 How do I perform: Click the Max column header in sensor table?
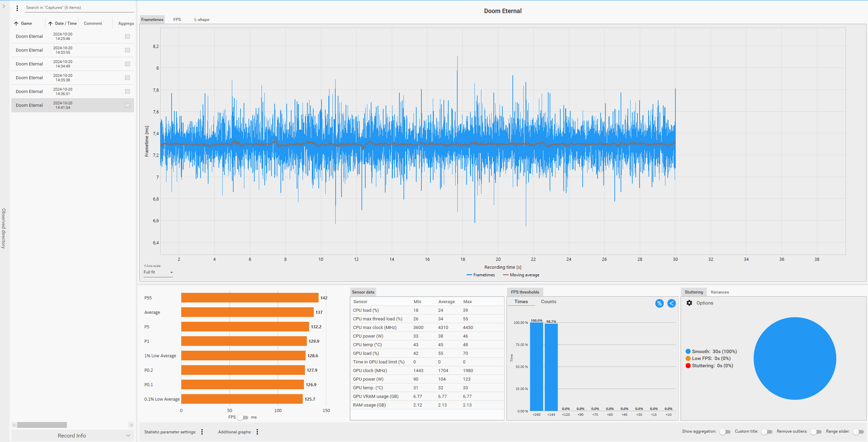point(467,301)
